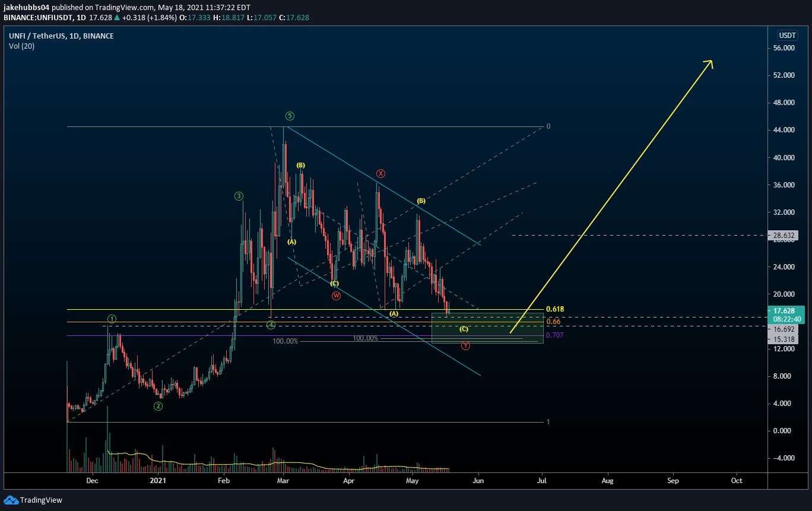Open the USDT currency selector
This screenshot has width=812, height=511.
pyautogui.click(x=785, y=36)
